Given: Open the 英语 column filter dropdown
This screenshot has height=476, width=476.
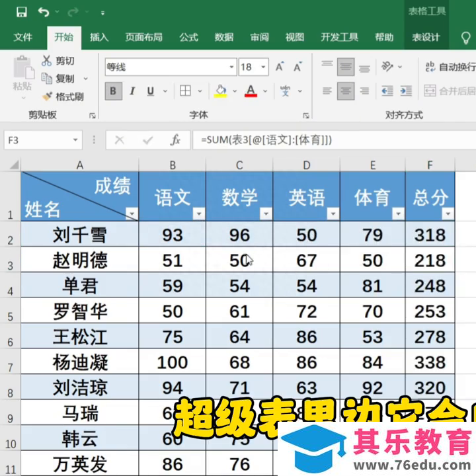Looking at the screenshot, I should [333, 214].
